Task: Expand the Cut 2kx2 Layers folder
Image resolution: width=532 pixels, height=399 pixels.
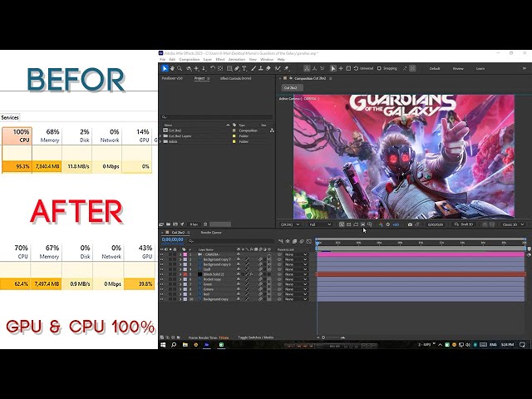Action: [x=160, y=136]
